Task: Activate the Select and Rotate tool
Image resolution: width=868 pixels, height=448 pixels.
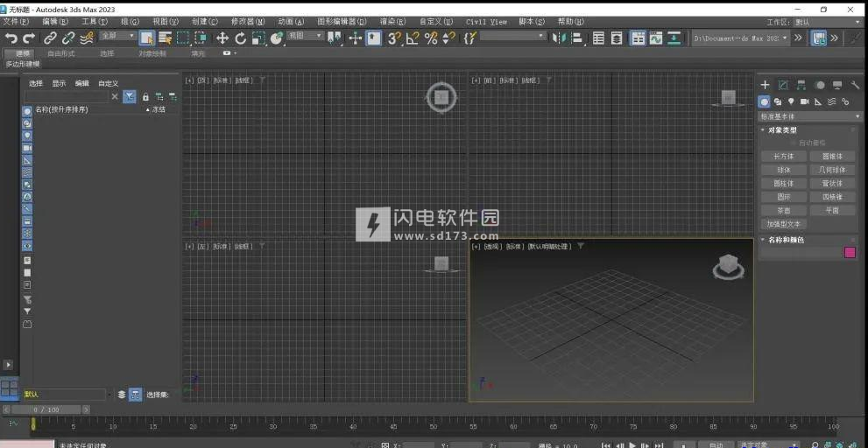Action: 240,38
